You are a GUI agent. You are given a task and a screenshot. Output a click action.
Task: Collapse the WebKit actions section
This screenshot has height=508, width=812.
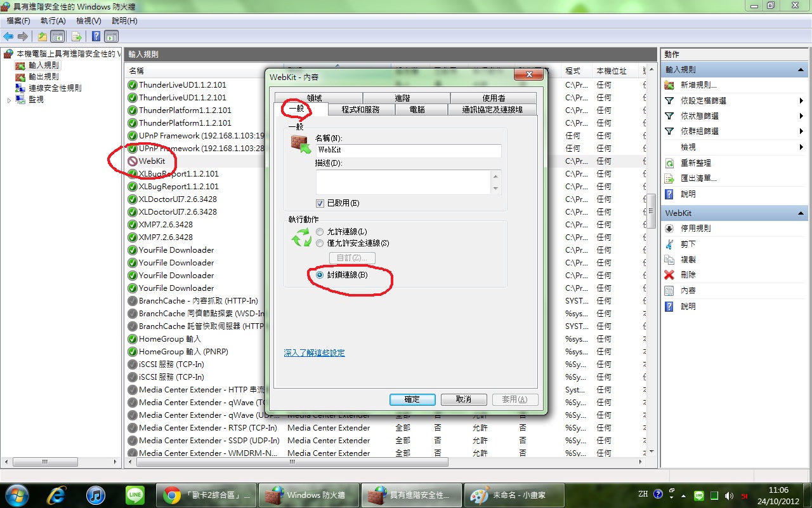coord(801,213)
